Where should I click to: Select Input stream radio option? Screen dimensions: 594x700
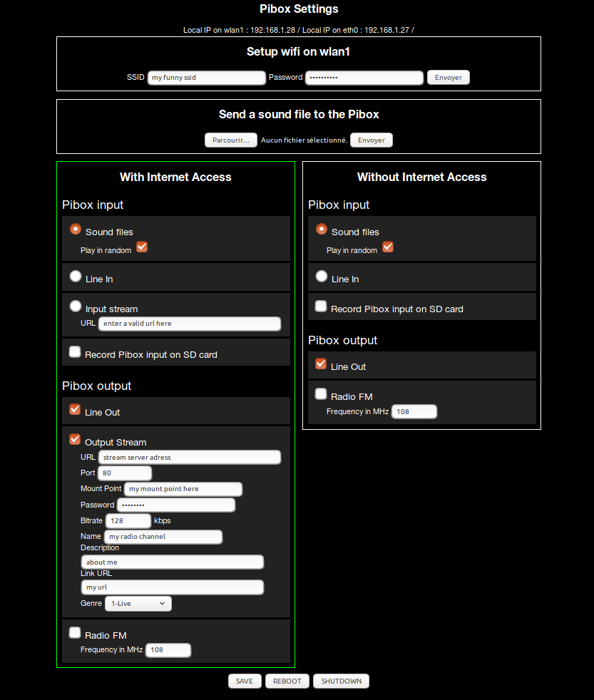click(76, 307)
